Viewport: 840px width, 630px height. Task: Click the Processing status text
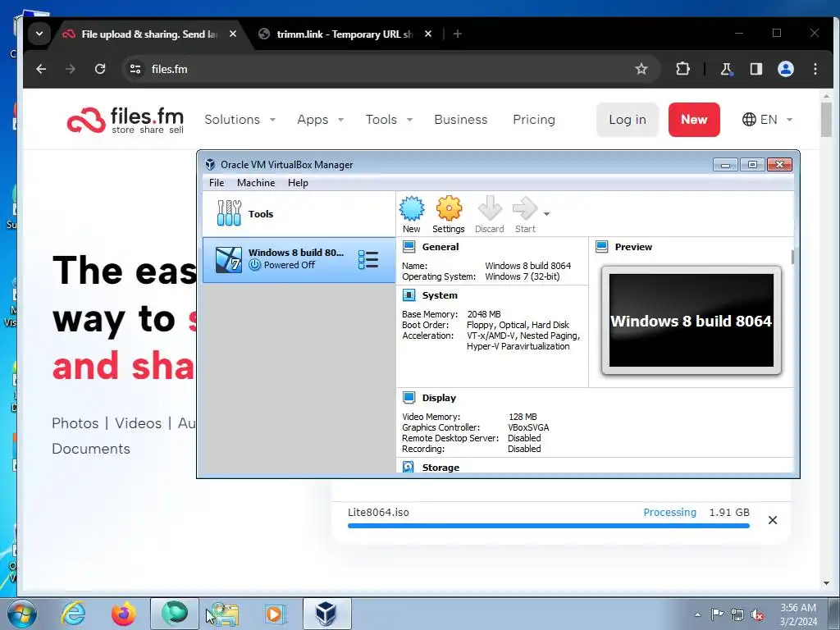click(x=669, y=512)
